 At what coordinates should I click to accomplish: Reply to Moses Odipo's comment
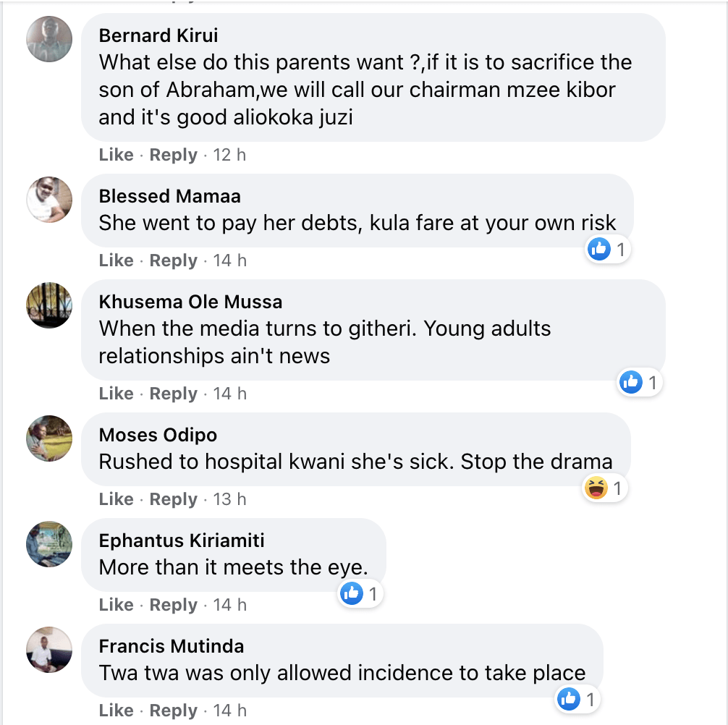pyautogui.click(x=173, y=499)
